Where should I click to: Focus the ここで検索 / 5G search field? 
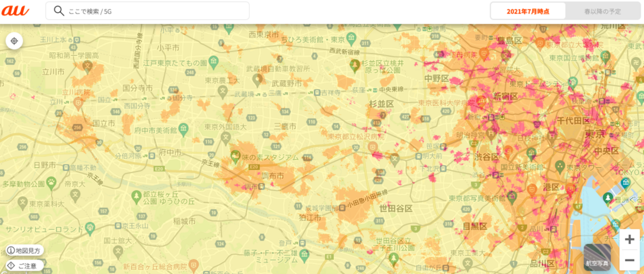[x=148, y=10]
